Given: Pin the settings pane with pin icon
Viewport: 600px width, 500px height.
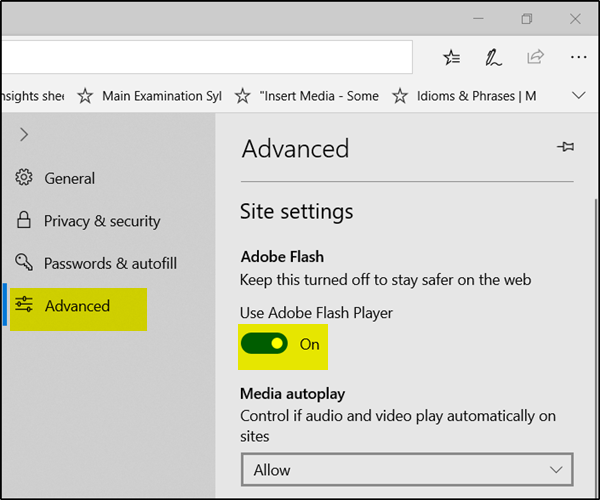Looking at the screenshot, I should click(x=565, y=148).
